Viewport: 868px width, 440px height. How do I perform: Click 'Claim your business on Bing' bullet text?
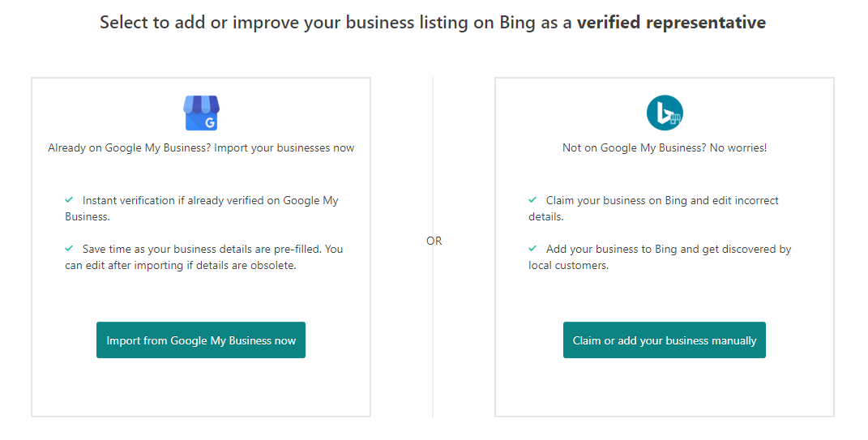pyautogui.click(x=662, y=200)
